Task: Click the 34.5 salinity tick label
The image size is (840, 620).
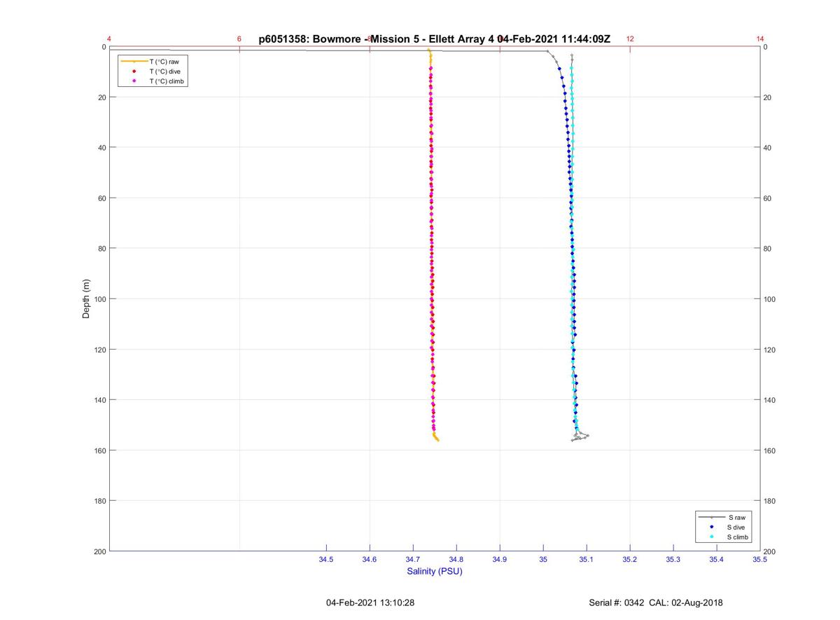Action: [x=326, y=559]
